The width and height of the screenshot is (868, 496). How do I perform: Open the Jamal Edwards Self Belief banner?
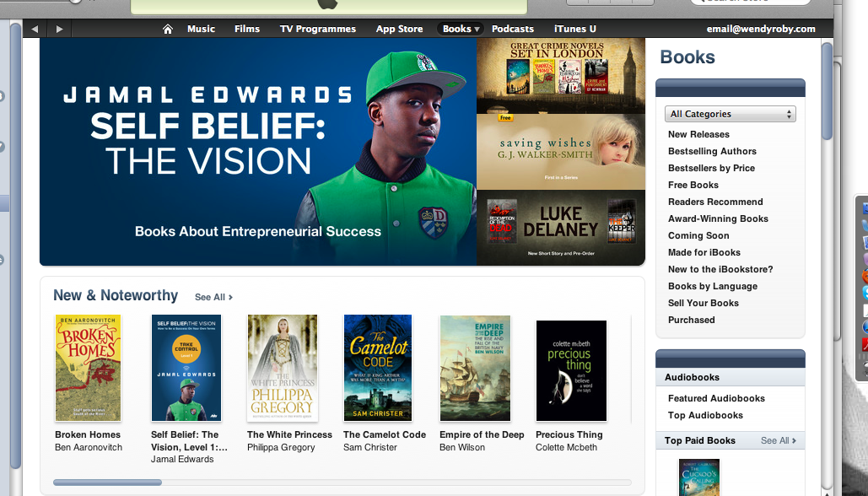[258, 152]
